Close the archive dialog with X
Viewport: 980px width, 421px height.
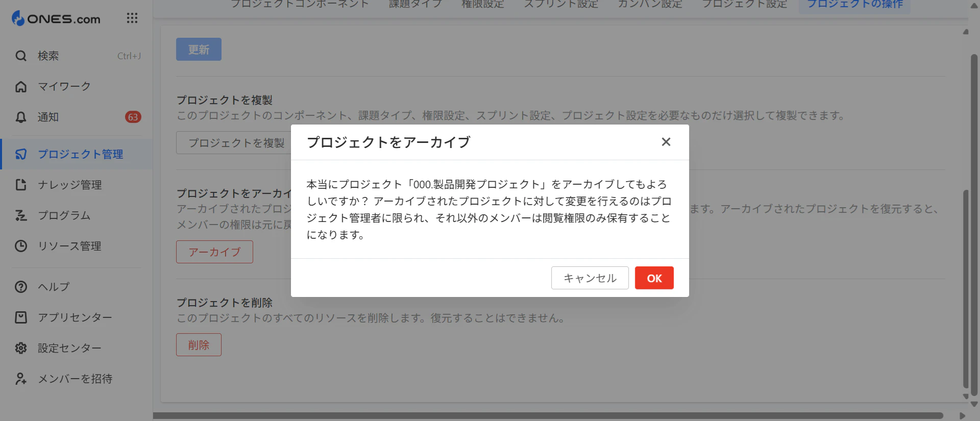(x=666, y=142)
